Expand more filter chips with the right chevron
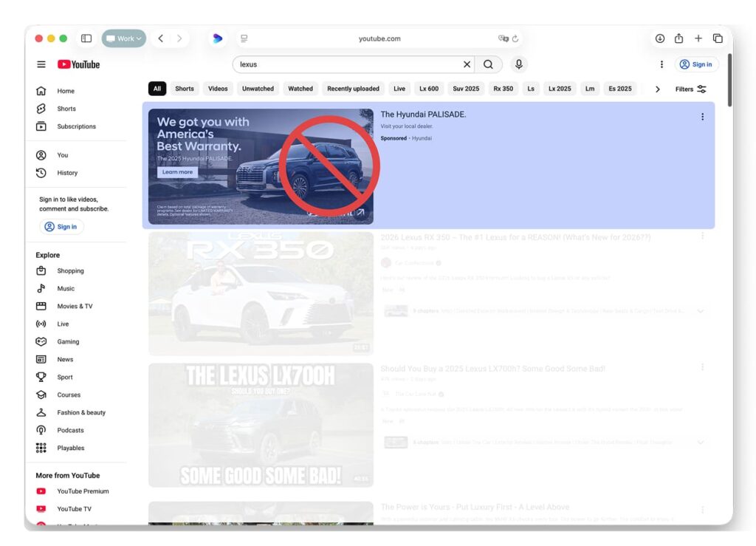This screenshot has height=546, width=756. point(657,89)
